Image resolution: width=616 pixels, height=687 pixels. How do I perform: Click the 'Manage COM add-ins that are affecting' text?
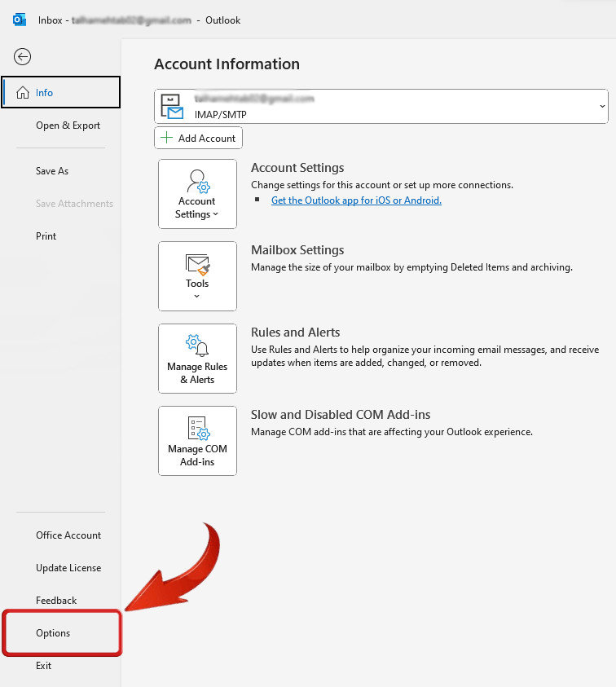(392, 432)
